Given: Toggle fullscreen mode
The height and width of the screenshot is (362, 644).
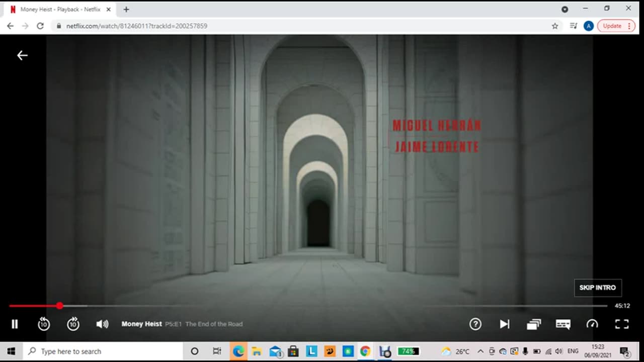Looking at the screenshot, I should coord(622,324).
